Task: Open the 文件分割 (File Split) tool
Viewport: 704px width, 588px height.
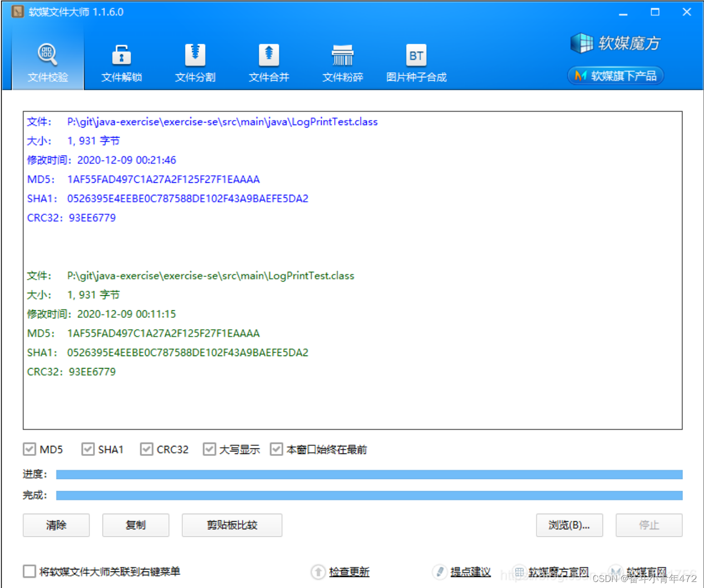Action: tap(195, 61)
